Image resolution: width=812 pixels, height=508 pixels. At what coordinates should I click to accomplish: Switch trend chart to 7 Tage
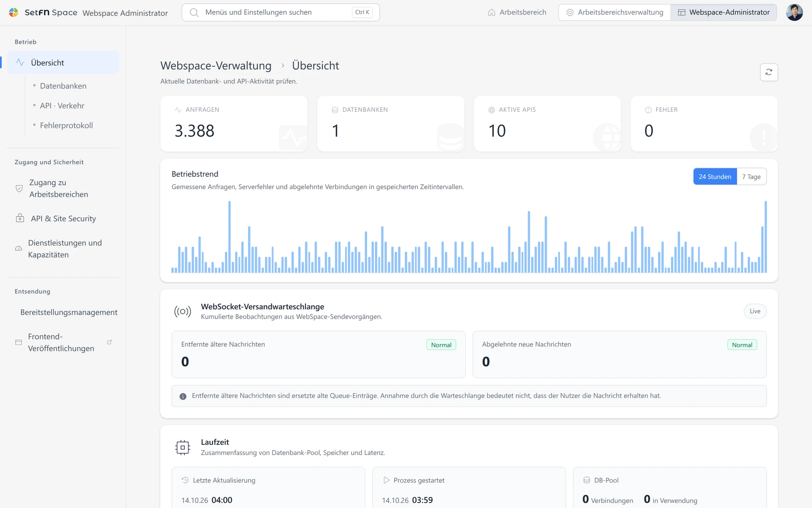coord(752,177)
